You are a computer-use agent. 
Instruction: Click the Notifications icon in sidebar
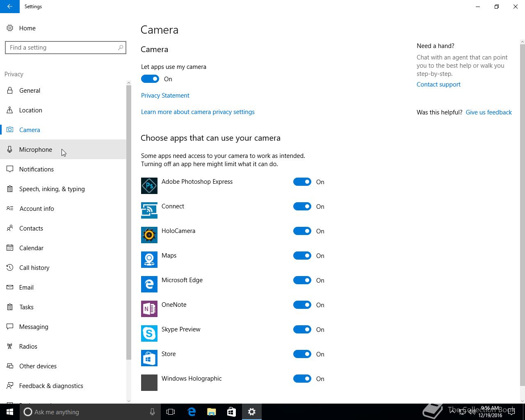click(10, 169)
